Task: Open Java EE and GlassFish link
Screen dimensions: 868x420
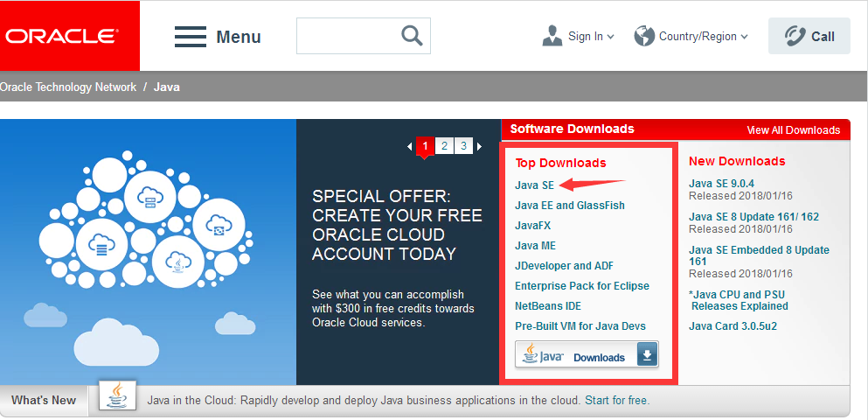Action: (x=570, y=205)
